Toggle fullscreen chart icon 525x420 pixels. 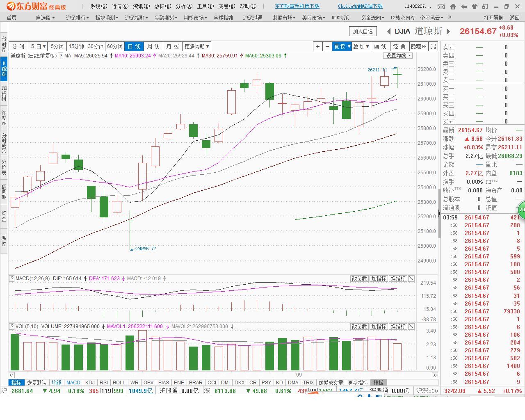(x=433, y=46)
